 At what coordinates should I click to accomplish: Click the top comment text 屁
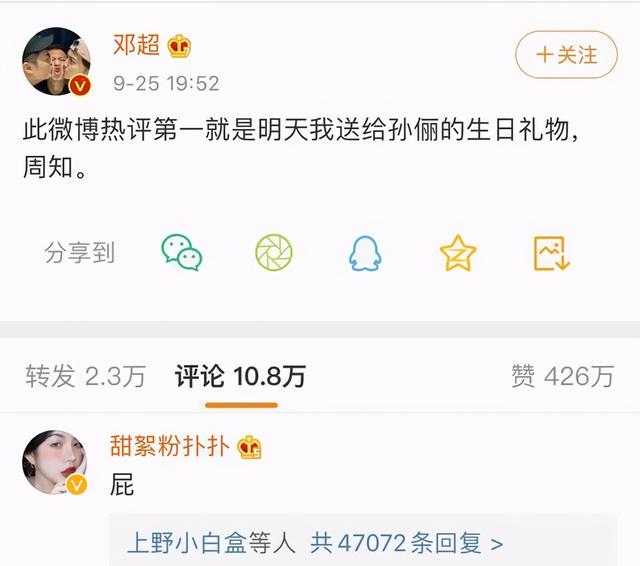[122, 484]
